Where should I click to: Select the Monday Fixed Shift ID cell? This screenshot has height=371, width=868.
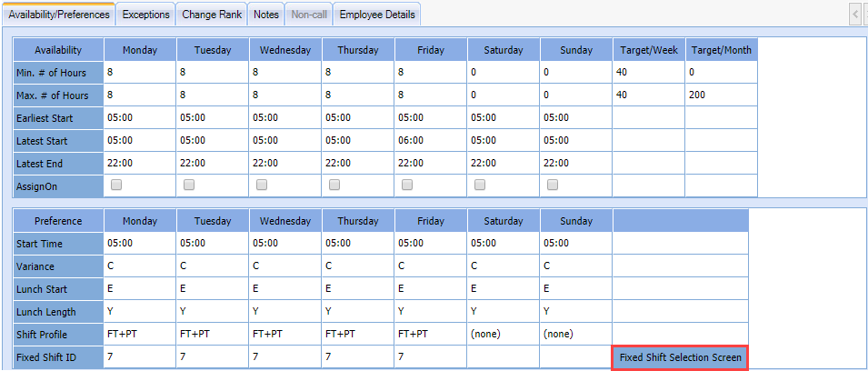140,357
